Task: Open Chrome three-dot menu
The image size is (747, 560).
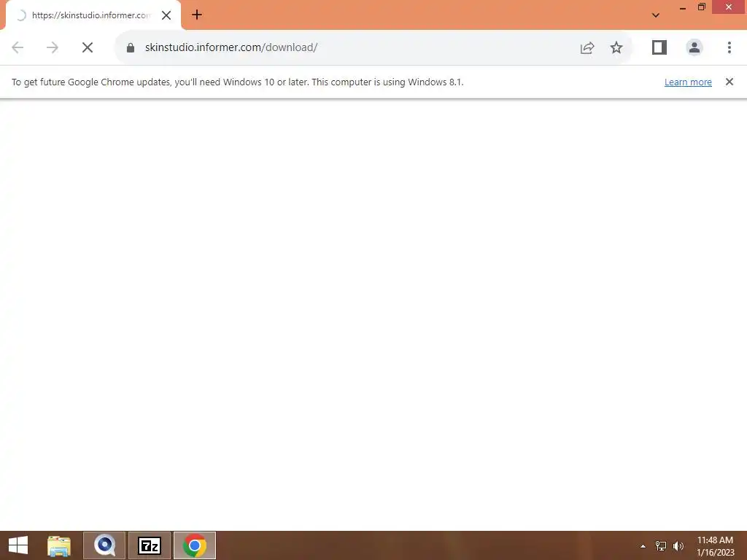Action: [729, 47]
